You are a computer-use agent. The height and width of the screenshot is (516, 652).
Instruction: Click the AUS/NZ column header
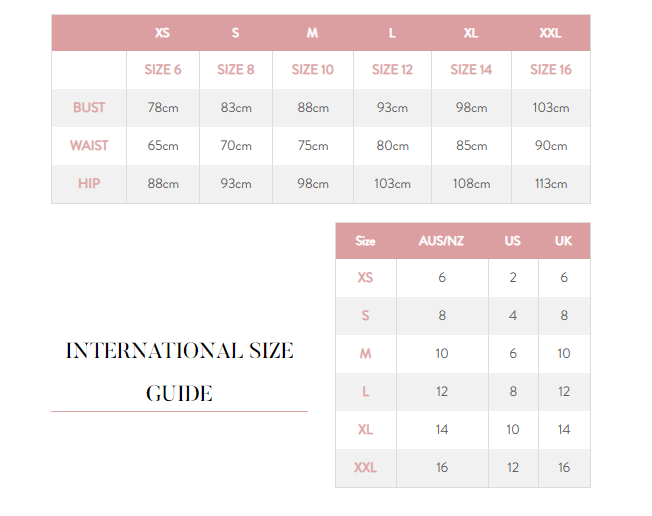441,241
